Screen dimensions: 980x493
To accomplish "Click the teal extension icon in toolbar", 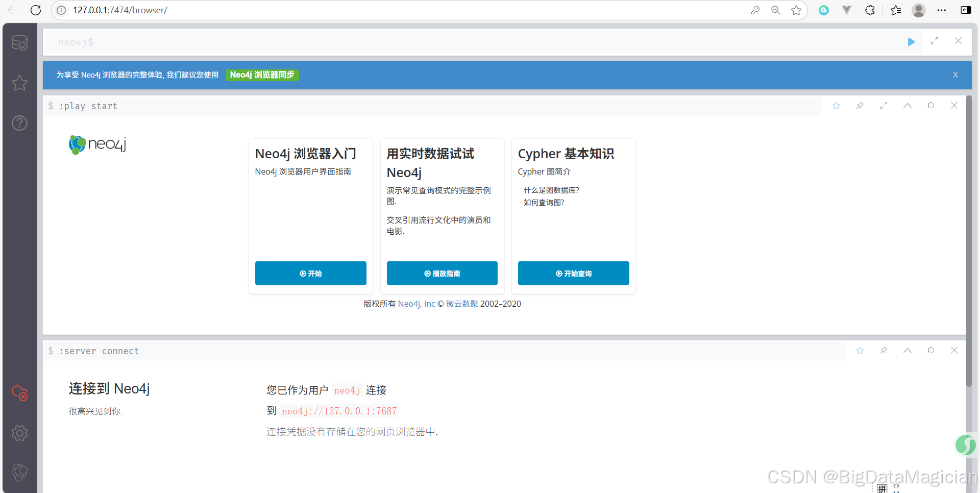I will click(x=824, y=10).
